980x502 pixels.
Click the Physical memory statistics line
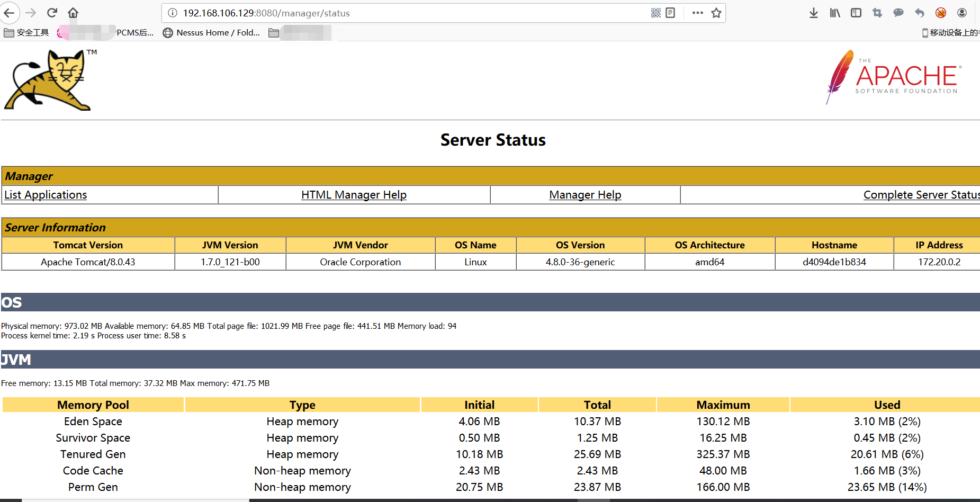(229, 326)
